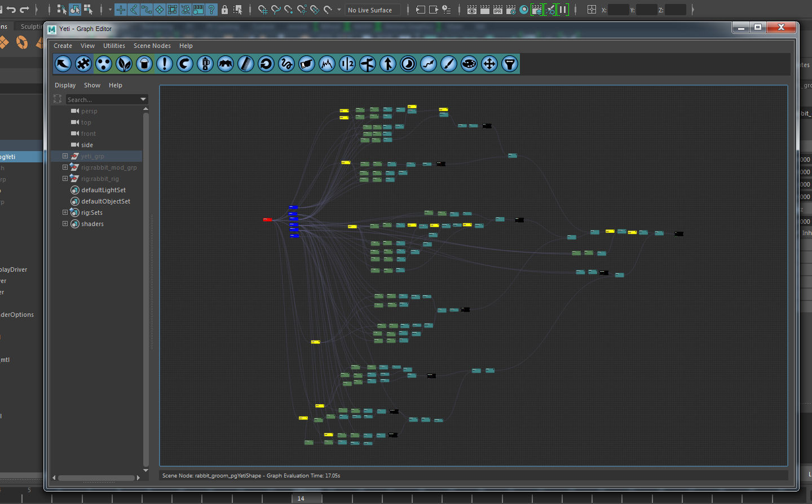The height and width of the screenshot is (504, 812).
Task: Open the Utilities menu
Action: 114,46
